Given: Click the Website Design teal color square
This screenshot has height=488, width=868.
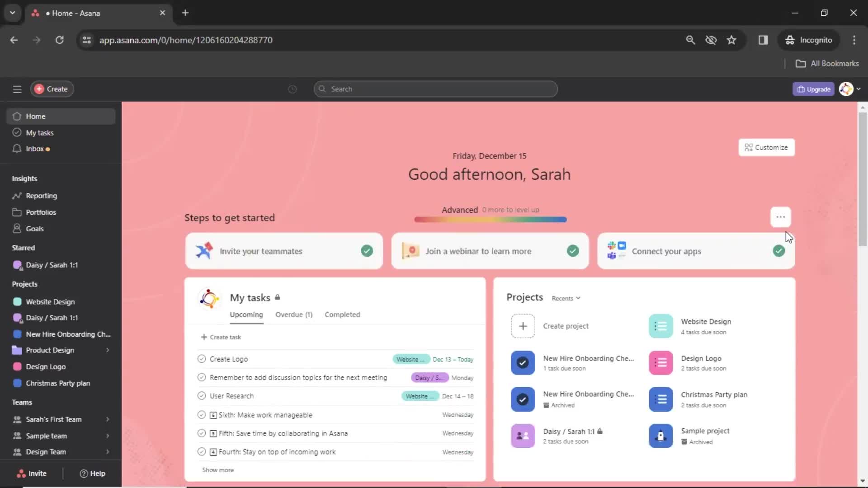Looking at the screenshot, I should [x=17, y=302].
